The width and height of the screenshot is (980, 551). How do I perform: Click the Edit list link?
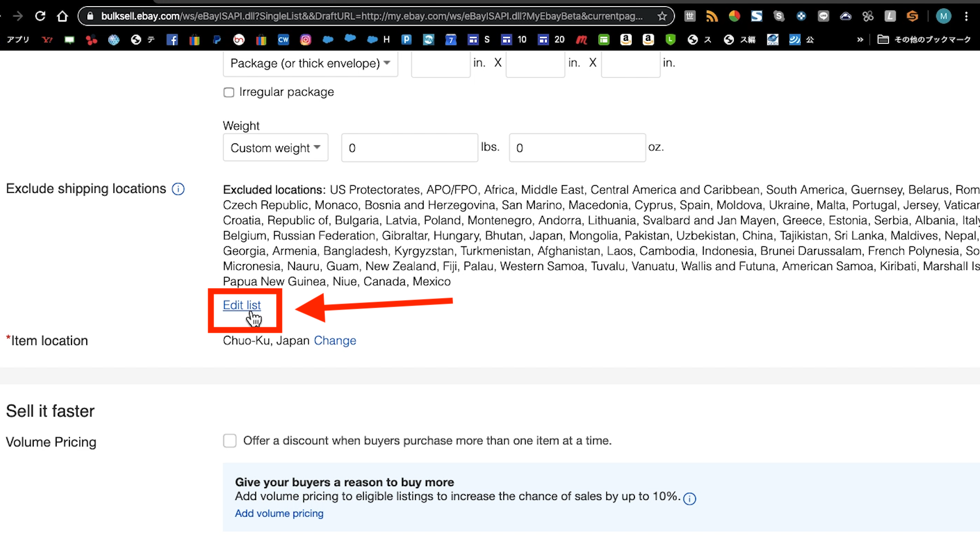241,305
